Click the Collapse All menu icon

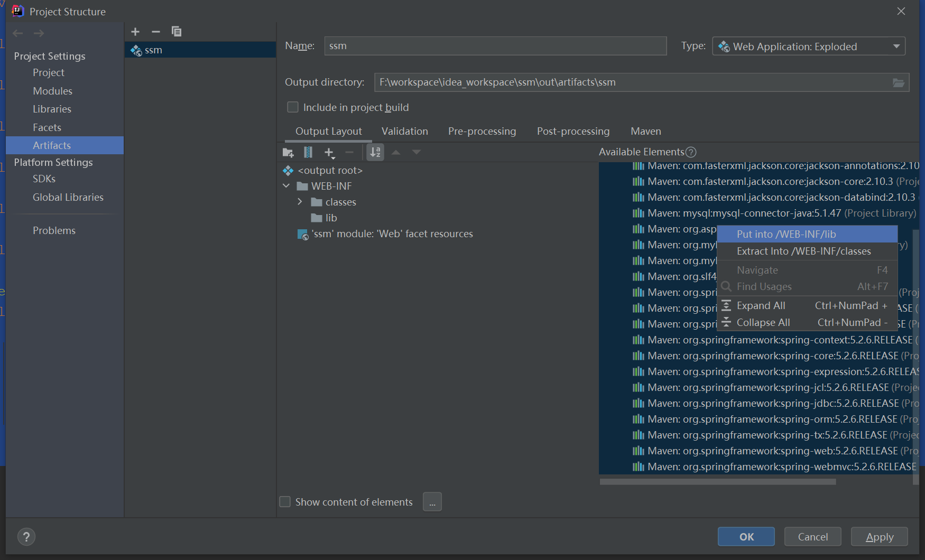click(x=727, y=322)
